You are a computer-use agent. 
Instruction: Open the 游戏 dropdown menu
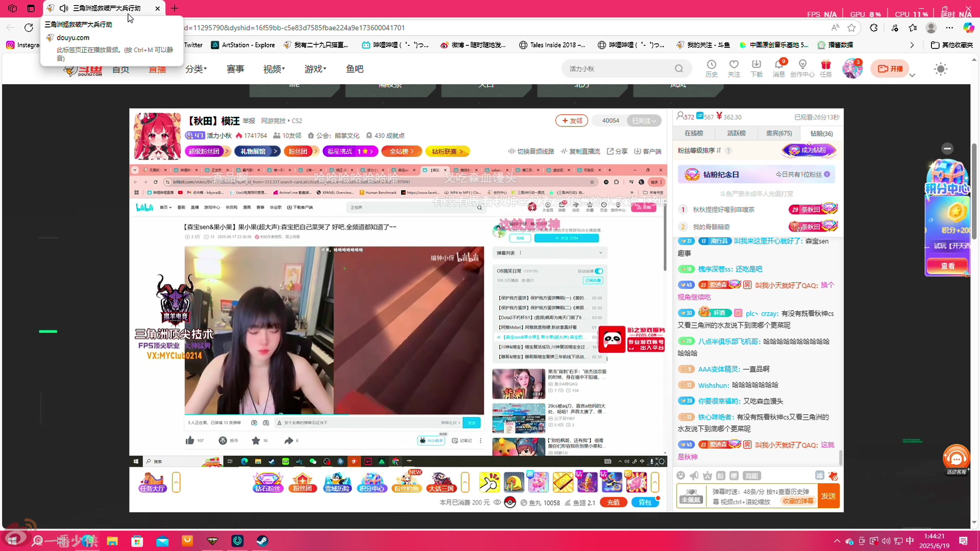click(x=315, y=69)
